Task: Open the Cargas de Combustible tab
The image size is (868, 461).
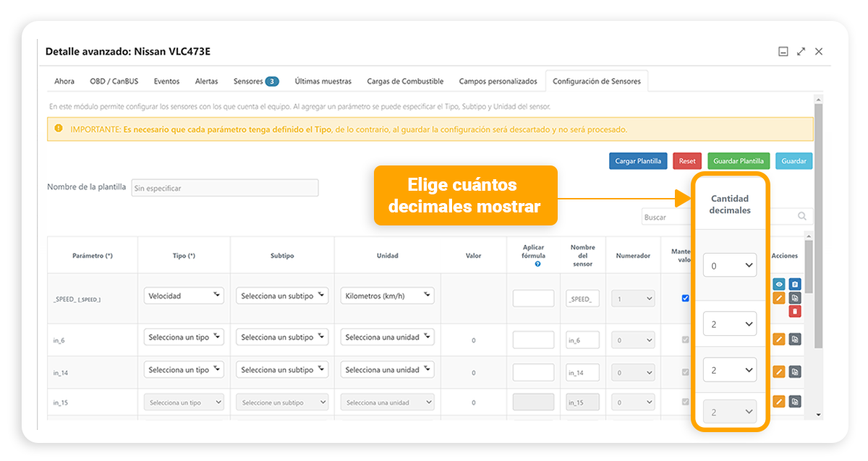Action: coord(405,82)
